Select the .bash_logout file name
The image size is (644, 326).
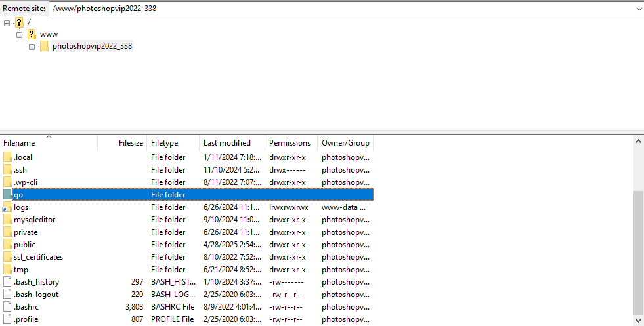[36, 295]
